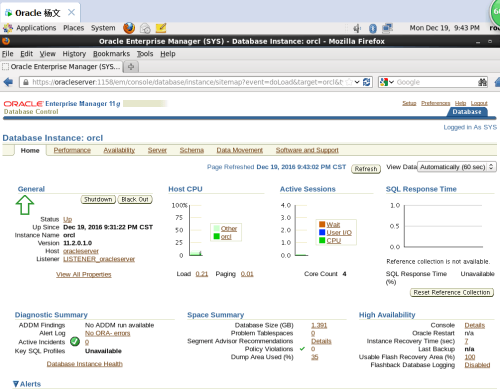Screen dimensions: 500x390
Task: Open the File menu in Firefox
Action: tap(7, 54)
